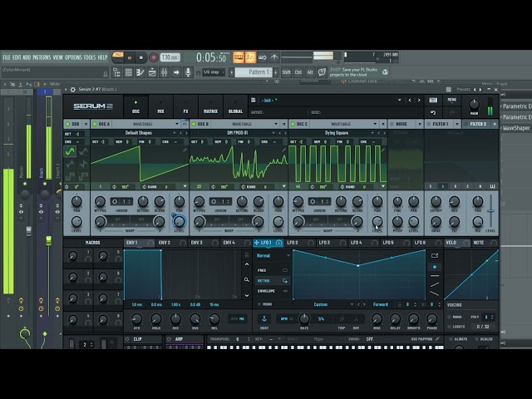Select LFO FREE trigger mode
The height and width of the screenshot is (399, 532).
coord(273,270)
